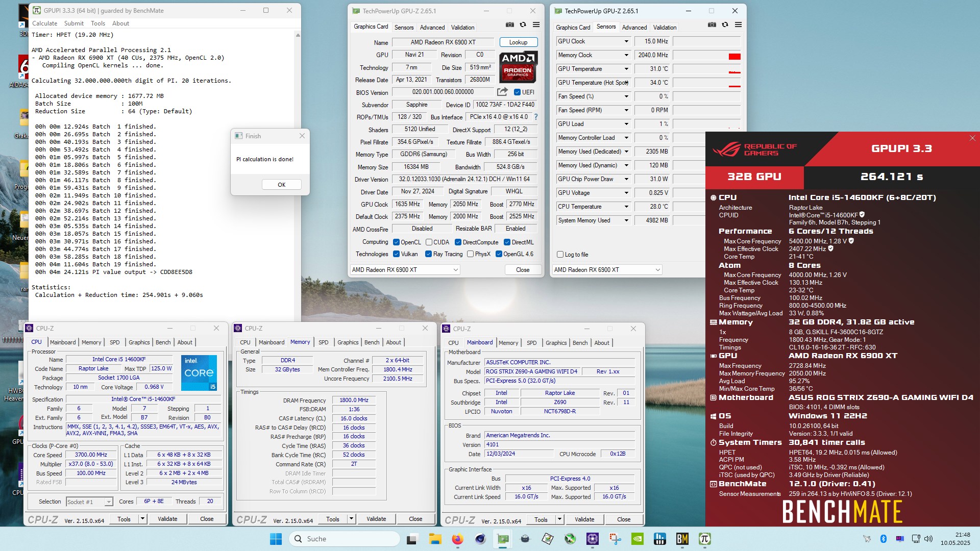Toggle DirectML checkbox in GPU-Z
The image size is (980, 551).
point(507,242)
